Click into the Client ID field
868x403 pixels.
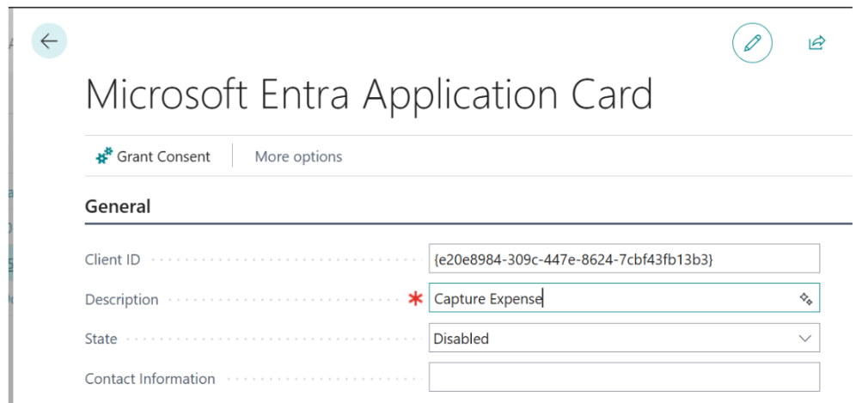coord(624,259)
